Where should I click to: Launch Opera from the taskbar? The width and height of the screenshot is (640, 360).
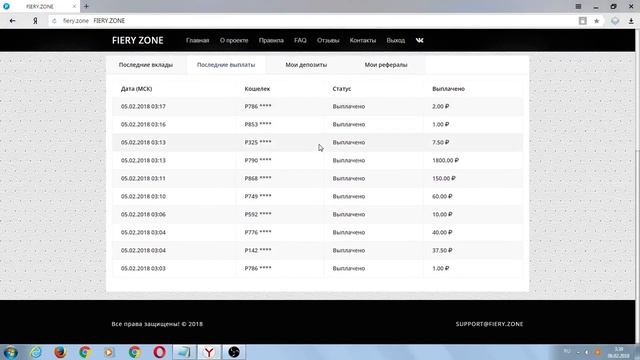(x=160, y=352)
